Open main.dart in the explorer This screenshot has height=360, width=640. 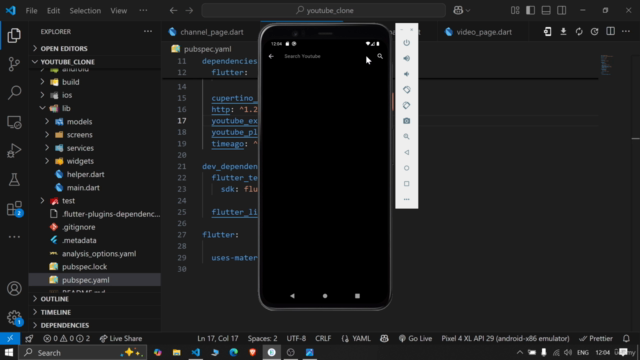(x=83, y=188)
